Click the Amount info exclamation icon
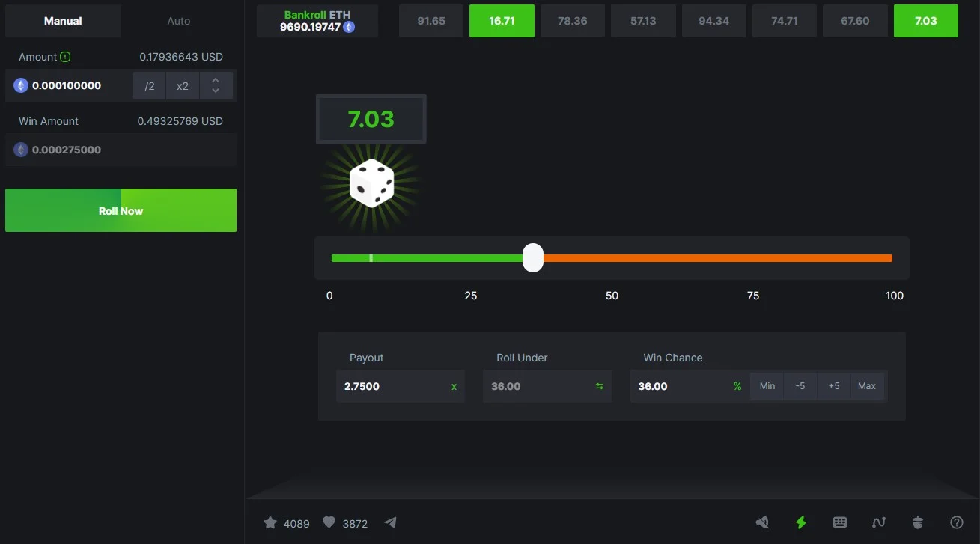The image size is (980, 544). click(65, 57)
